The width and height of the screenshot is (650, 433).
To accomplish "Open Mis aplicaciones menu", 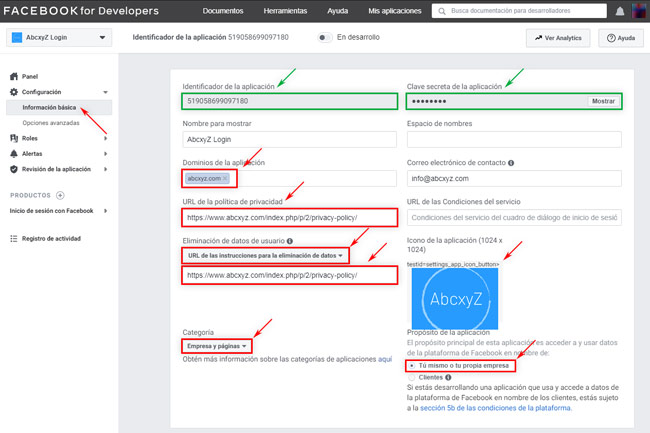I will tap(395, 11).
